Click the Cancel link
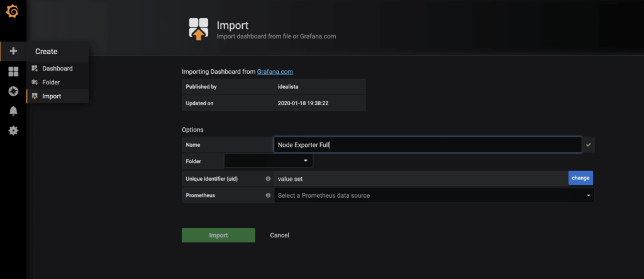Image resolution: width=644 pixels, height=279 pixels. coord(279,235)
